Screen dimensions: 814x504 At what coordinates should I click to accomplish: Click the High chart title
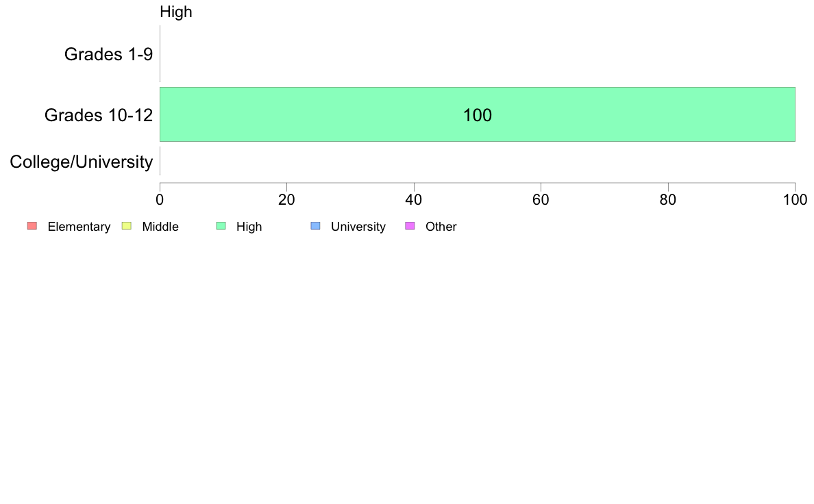tap(176, 12)
